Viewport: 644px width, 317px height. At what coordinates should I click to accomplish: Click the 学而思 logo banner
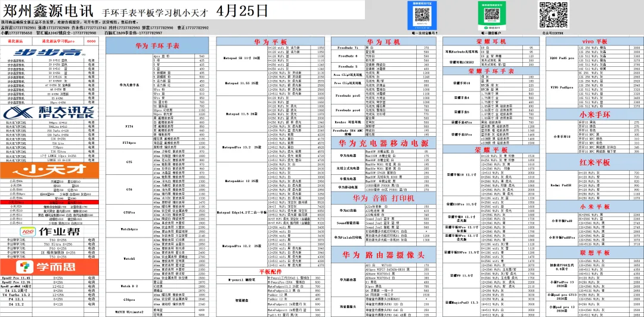point(49,267)
